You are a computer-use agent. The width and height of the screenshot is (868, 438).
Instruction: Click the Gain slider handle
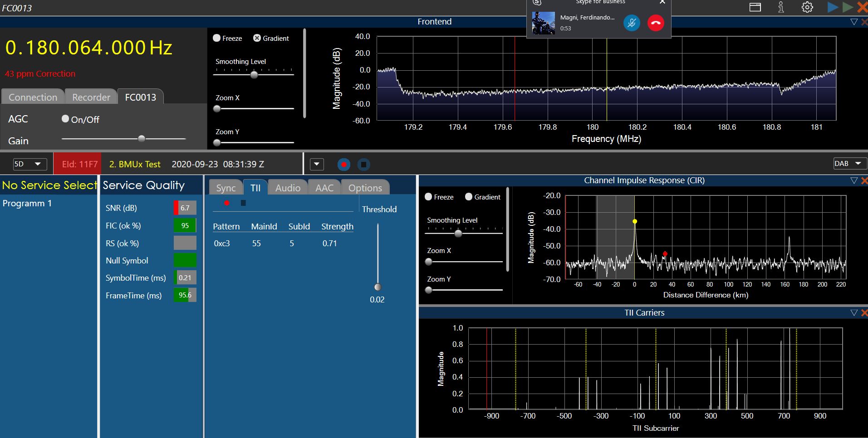142,139
